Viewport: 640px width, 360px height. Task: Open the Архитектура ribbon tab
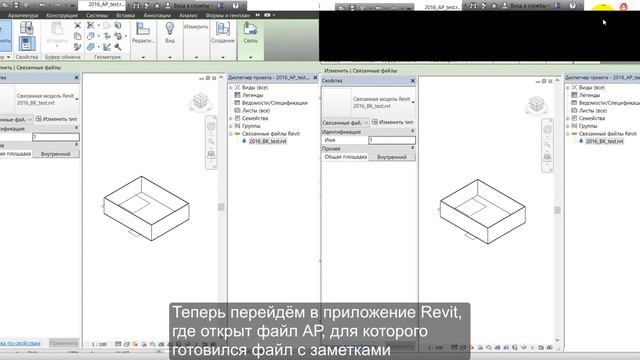(23, 15)
